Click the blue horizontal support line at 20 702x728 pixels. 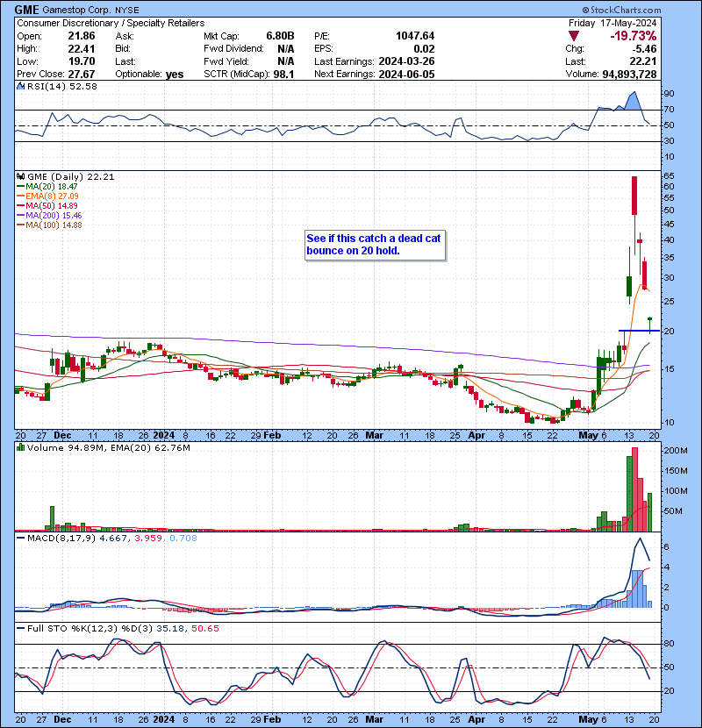coord(639,331)
